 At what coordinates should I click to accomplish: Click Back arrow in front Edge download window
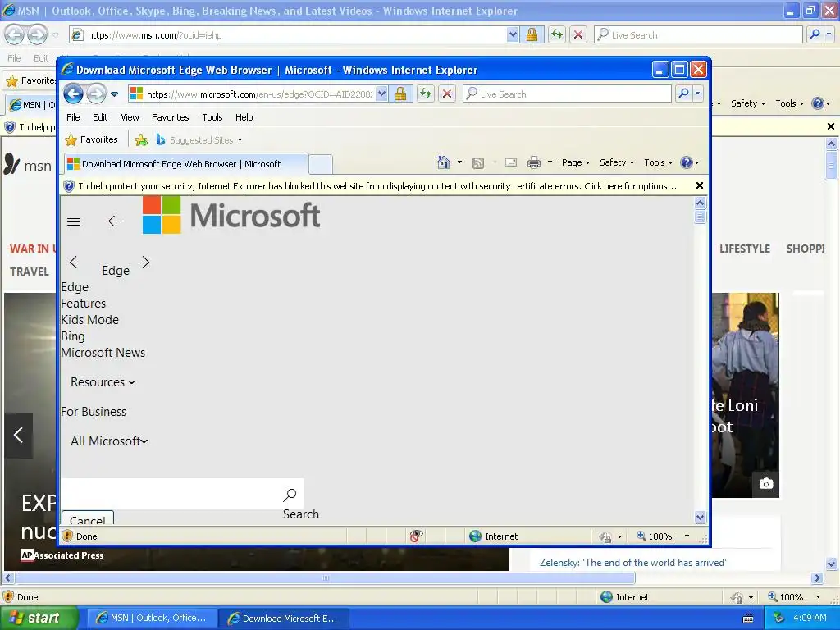point(73,94)
